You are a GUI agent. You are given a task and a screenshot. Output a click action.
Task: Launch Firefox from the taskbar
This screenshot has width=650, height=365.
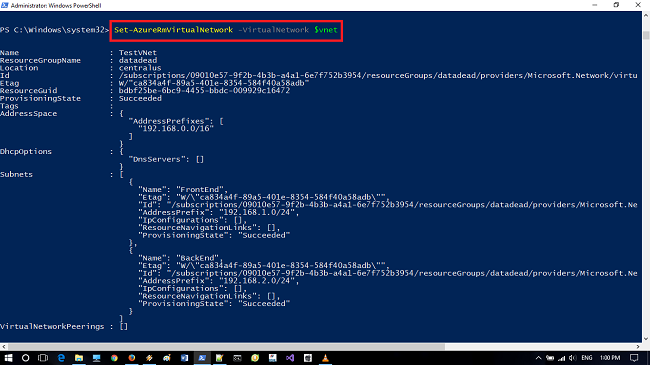(132, 358)
